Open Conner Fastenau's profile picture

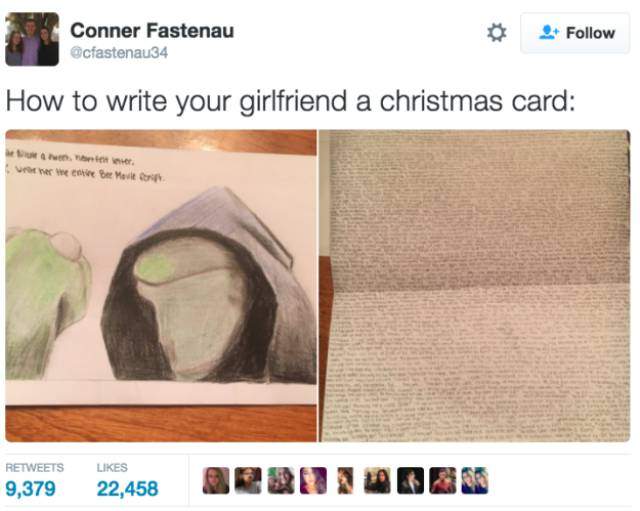point(32,39)
